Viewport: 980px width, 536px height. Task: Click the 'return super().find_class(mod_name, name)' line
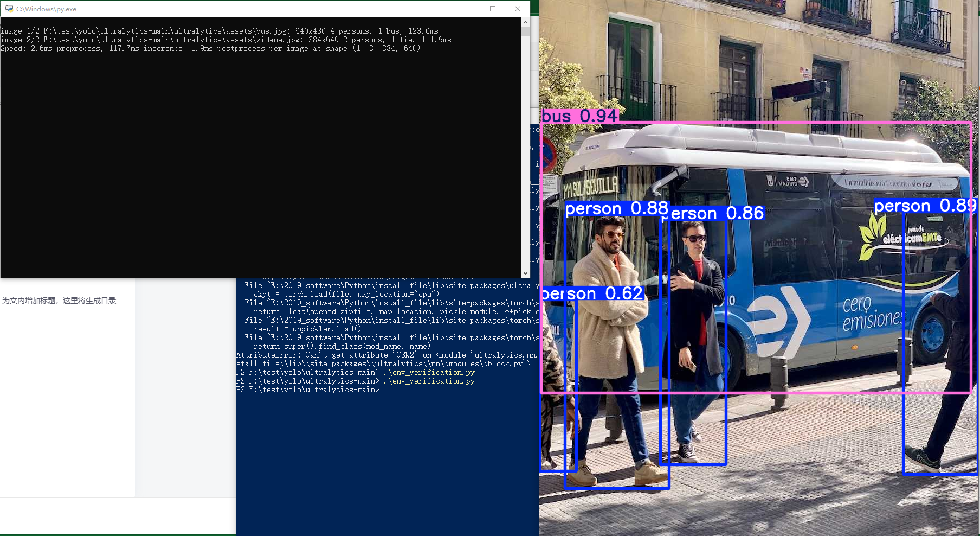(341, 346)
